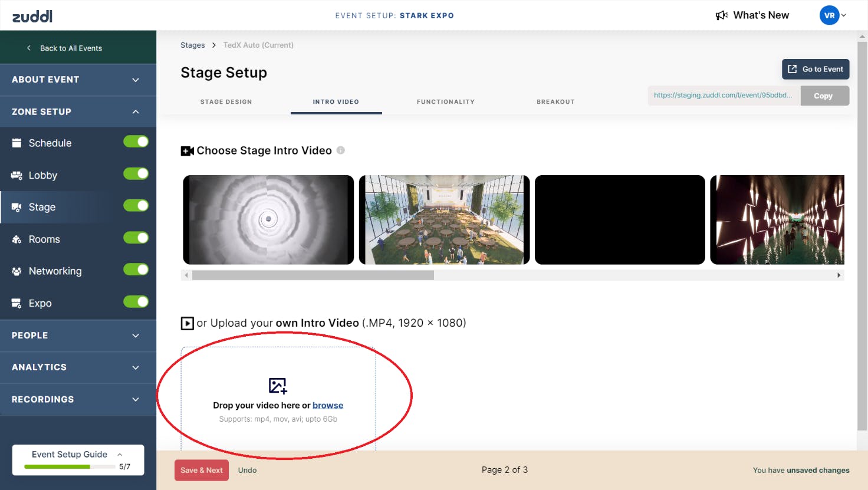The height and width of the screenshot is (490, 868).
Task: Click the Save & Next button
Action: click(x=201, y=470)
